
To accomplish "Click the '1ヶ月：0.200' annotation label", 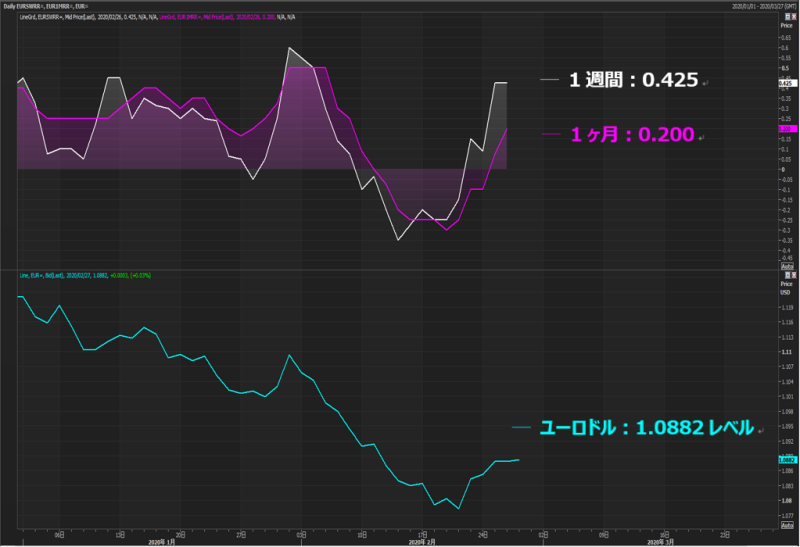I will (x=632, y=135).
